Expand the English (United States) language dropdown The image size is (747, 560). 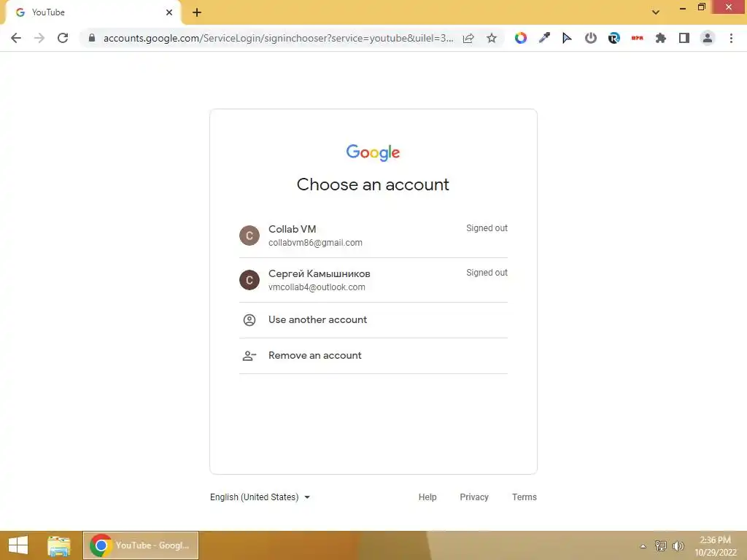260,497
